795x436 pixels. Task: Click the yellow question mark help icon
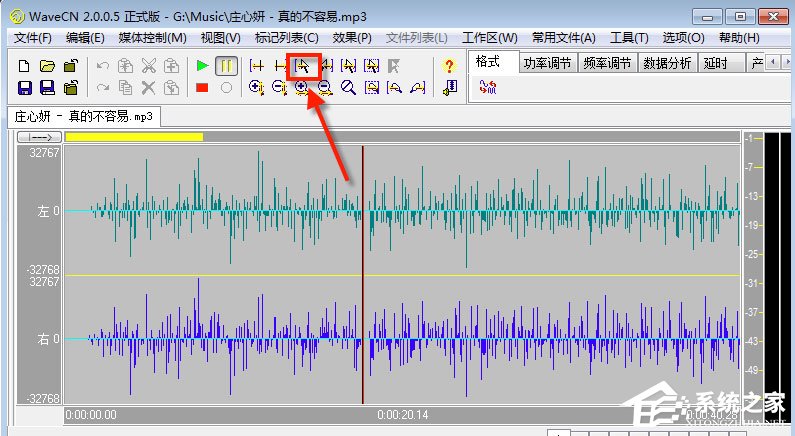click(x=449, y=66)
